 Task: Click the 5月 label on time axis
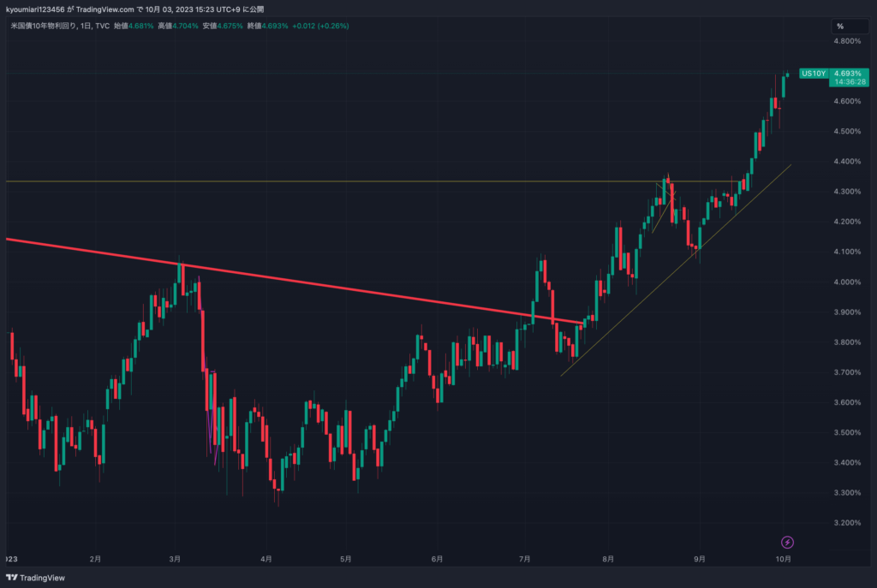pyautogui.click(x=346, y=559)
